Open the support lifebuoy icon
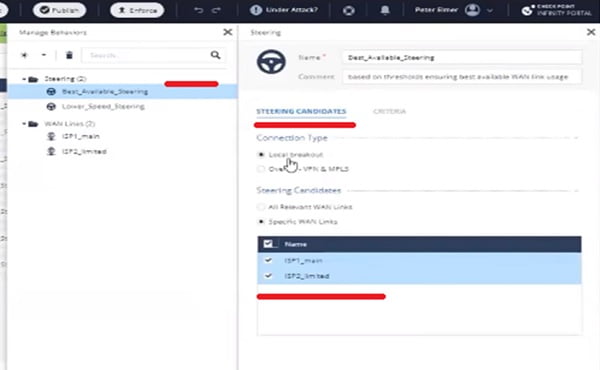Screen dimensions: 600x370 [x=349, y=10]
